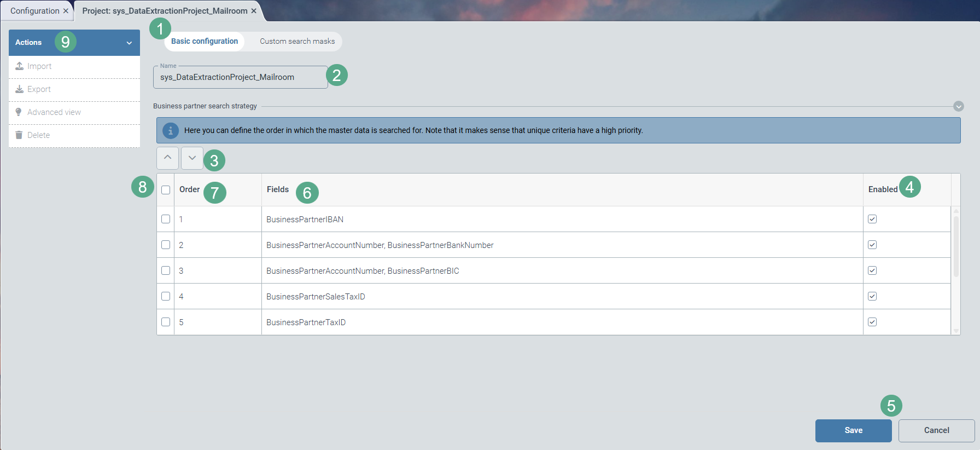The width and height of the screenshot is (980, 450).
Task: Click the Order column header
Action: (190, 189)
